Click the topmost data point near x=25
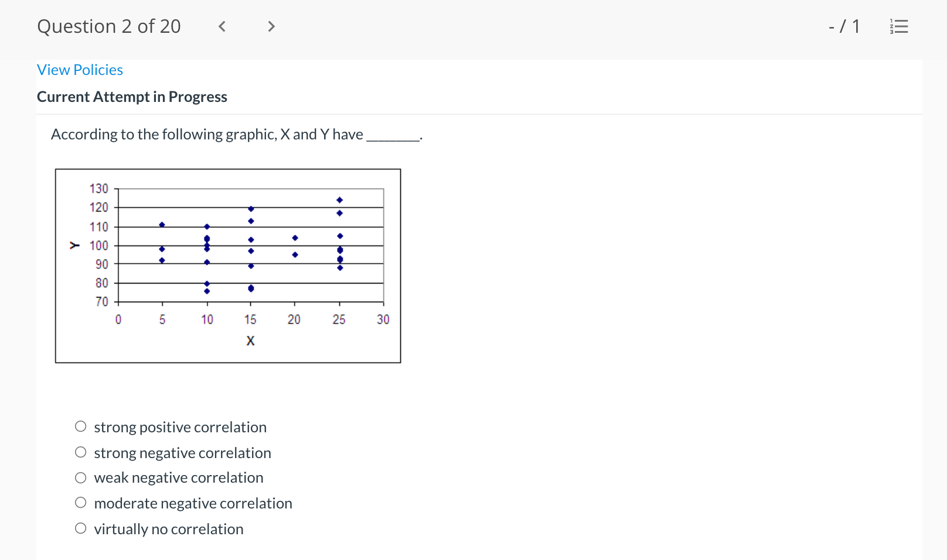Image resolution: width=947 pixels, height=560 pixels. pos(339,199)
